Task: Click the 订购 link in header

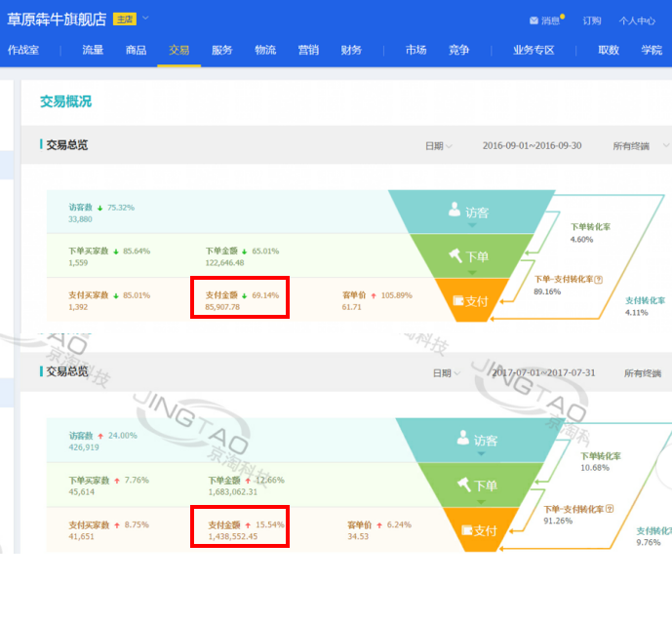Action: coord(592,20)
